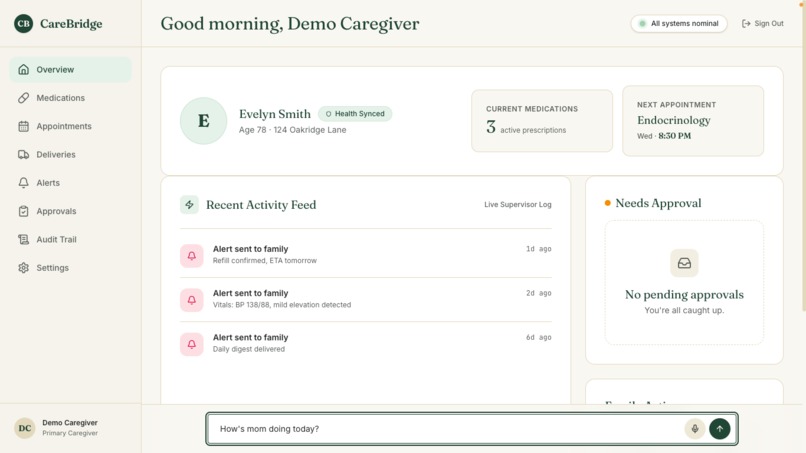Click the Alerts bell icon in sidebar

(x=23, y=183)
